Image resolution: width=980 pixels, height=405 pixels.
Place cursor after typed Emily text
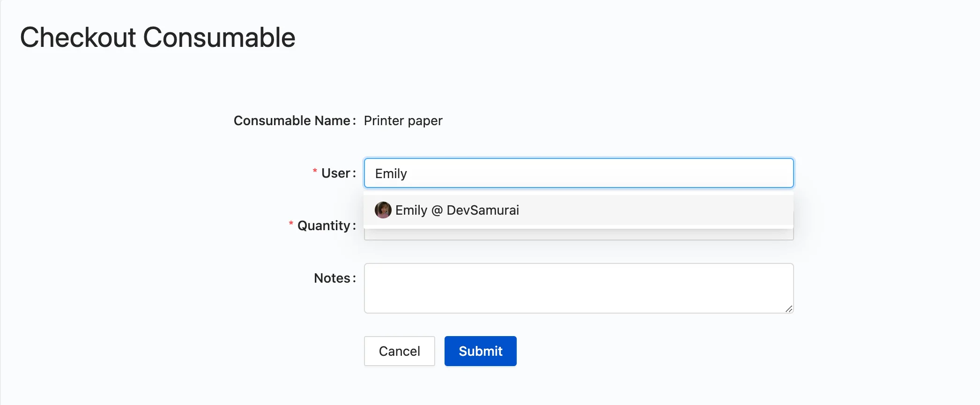point(408,173)
